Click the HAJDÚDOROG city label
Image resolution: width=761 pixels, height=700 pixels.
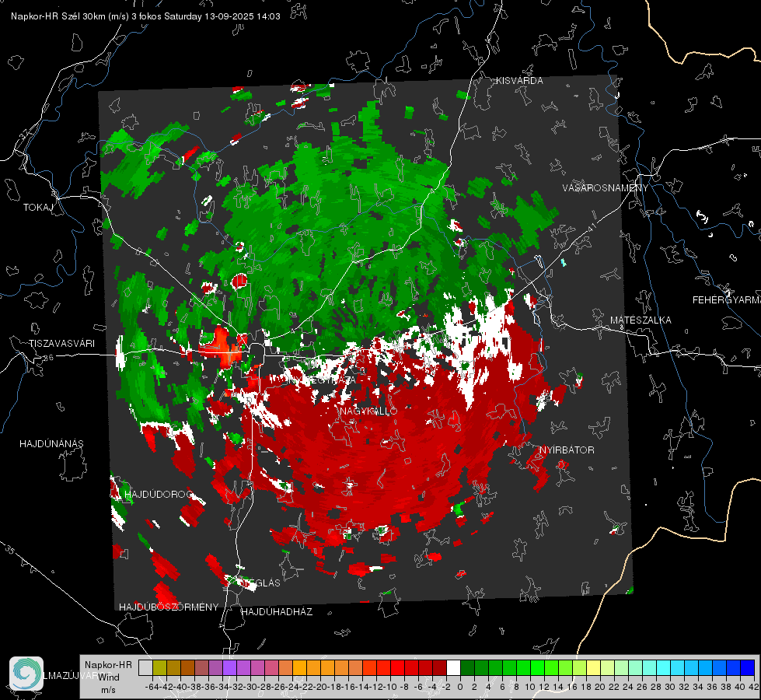pyautogui.click(x=159, y=495)
